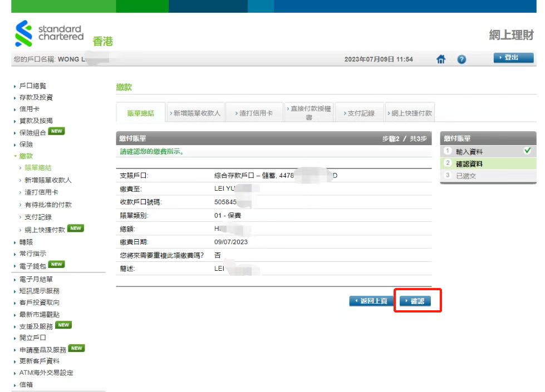Image resolution: width=545 pixels, height=392 pixels.
Task: Expand 戶口總覽 in the sidebar
Action: (33, 86)
